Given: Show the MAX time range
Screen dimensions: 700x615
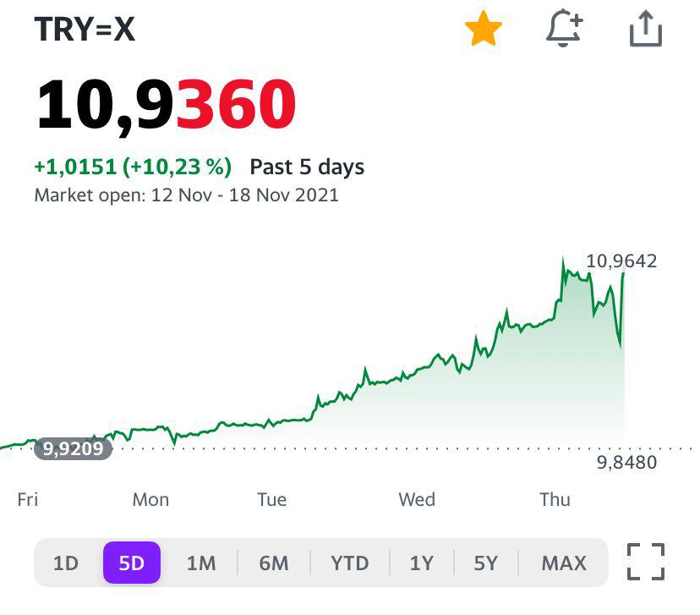Looking at the screenshot, I should tap(564, 563).
